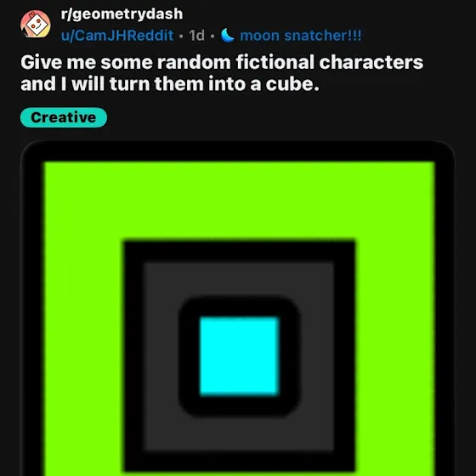The width and height of the screenshot is (476, 476).
Task: Open the r/geometrydash subreddit link
Action: (122, 14)
